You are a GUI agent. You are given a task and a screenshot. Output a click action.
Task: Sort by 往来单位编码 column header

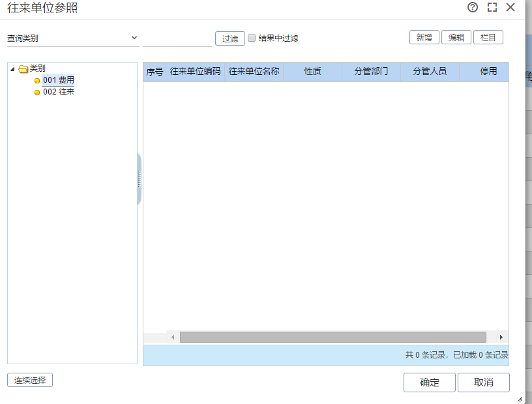click(x=195, y=72)
